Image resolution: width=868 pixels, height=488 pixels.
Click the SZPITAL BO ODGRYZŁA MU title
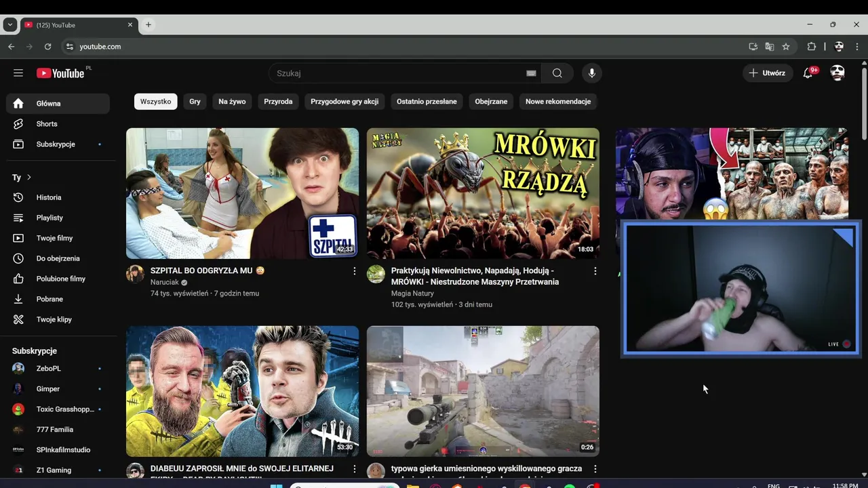[208, 270]
